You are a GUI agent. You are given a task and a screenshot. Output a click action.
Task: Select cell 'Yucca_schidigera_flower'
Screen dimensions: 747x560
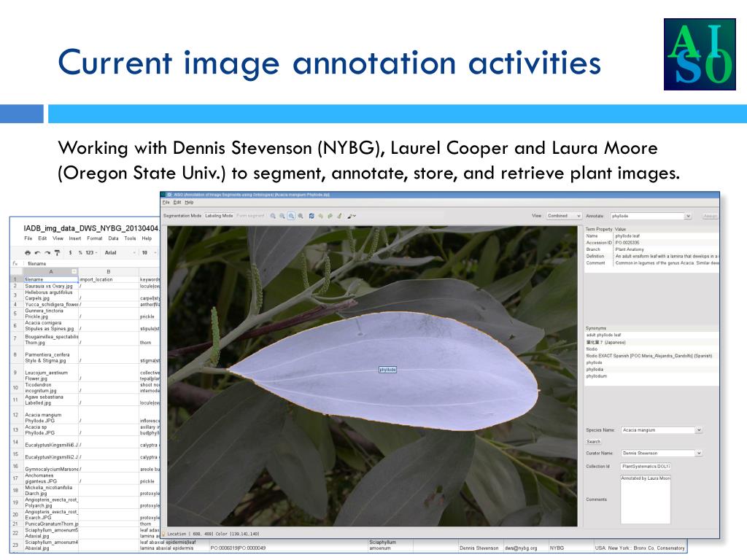coord(50,304)
